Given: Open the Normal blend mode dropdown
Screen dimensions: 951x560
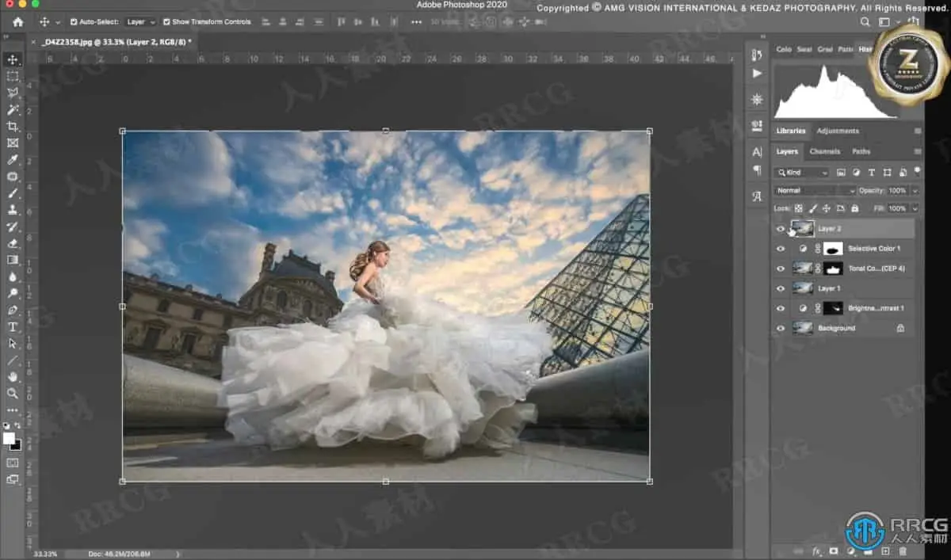Looking at the screenshot, I should click(815, 191).
